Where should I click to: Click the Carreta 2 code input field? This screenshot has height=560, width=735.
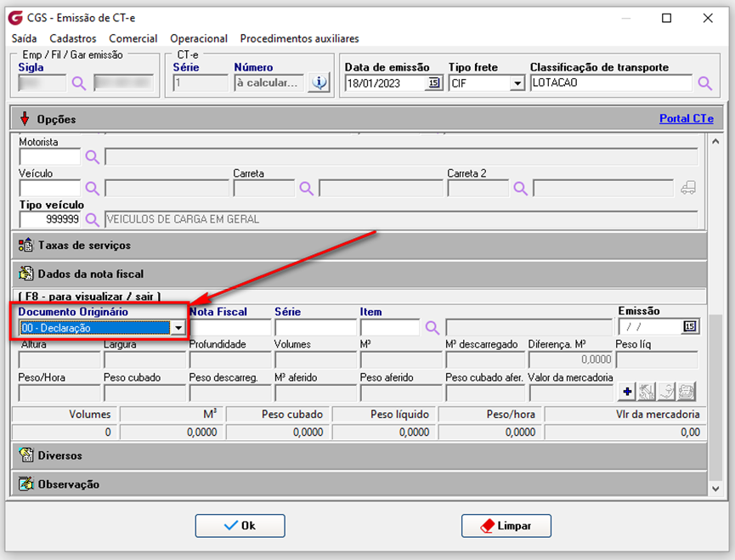tap(478, 189)
